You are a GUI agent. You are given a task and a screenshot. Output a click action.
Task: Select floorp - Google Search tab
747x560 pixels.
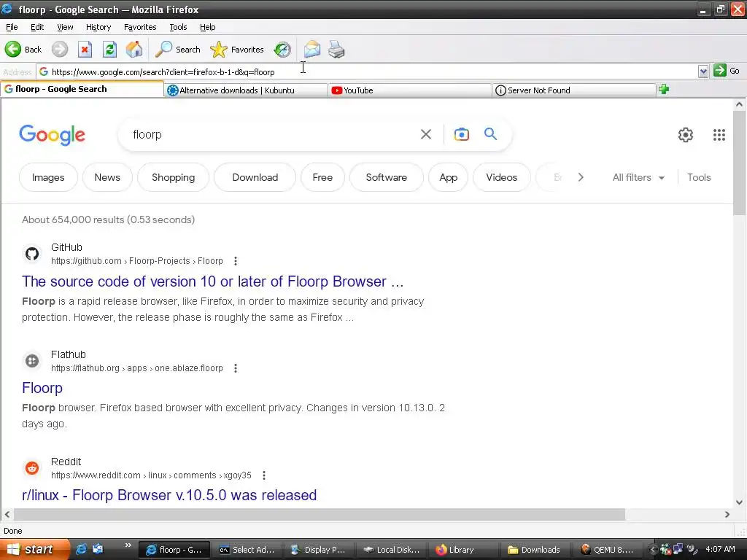[82, 89]
